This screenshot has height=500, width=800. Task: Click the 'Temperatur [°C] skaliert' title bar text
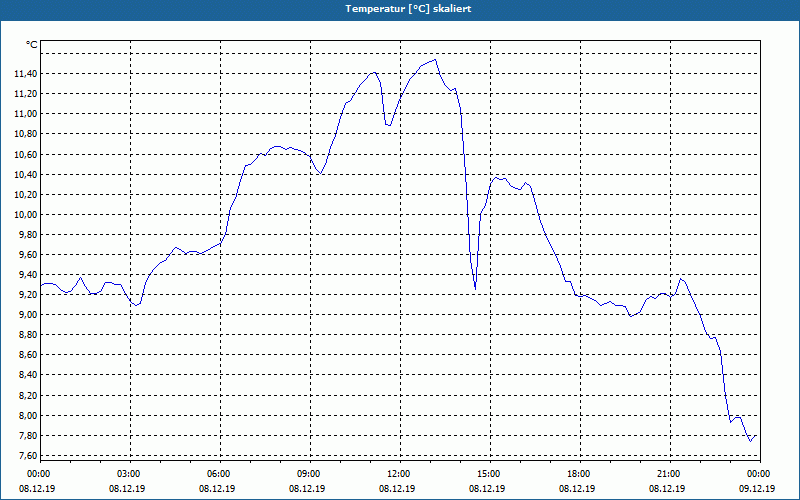point(408,9)
